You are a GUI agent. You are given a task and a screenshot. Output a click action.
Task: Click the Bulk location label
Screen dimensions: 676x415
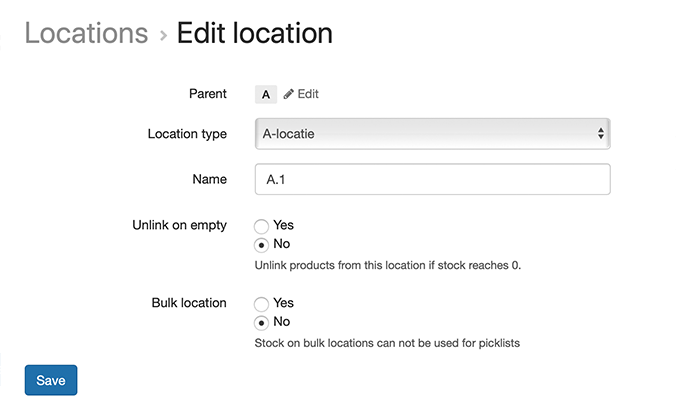pyautogui.click(x=189, y=303)
